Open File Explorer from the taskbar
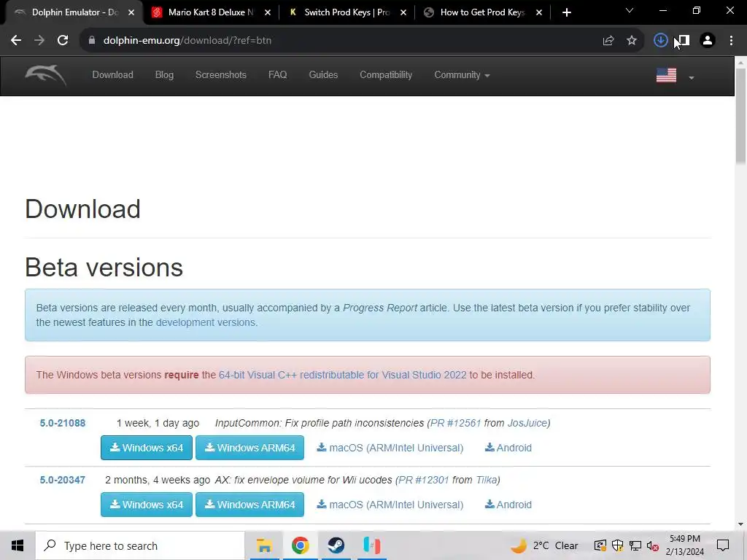Viewport: 747px width, 560px height. pos(264,545)
